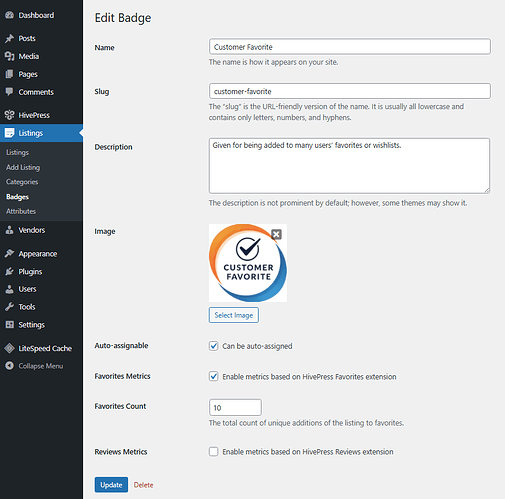Click the Tools wrench icon
Viewport: 505px width, 499px height.
[10, 307]
